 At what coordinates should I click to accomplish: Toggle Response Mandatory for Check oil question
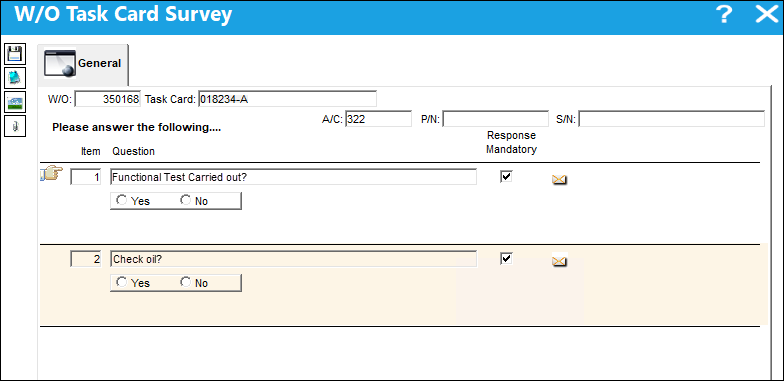[x=506, y=258]
